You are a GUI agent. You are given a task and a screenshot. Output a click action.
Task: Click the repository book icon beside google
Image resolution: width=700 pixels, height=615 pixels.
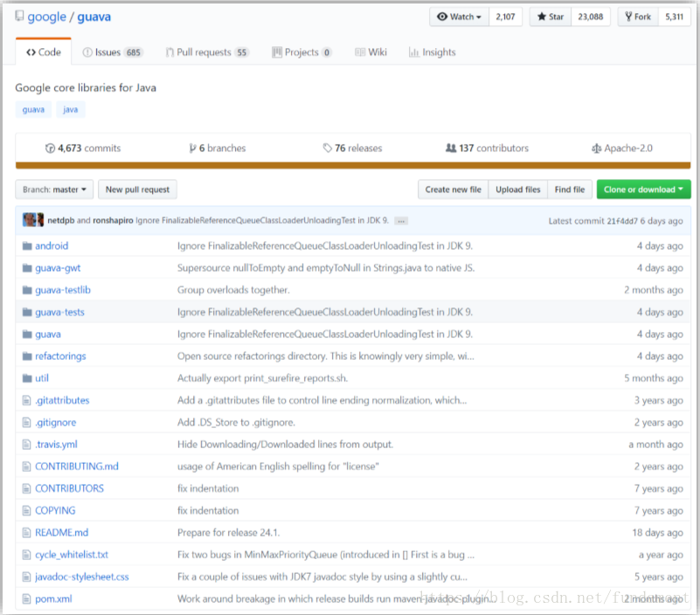(x=19, y=17)
